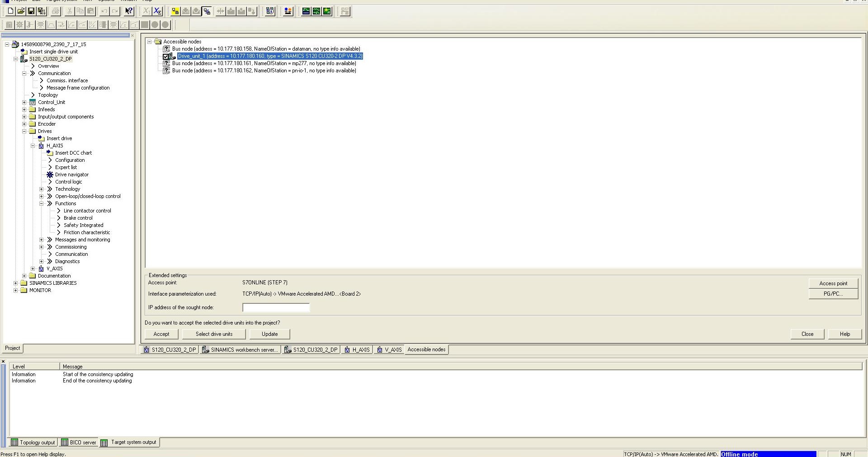Open the device trace icon
The image size is (868, 457).
click(306, 11)
